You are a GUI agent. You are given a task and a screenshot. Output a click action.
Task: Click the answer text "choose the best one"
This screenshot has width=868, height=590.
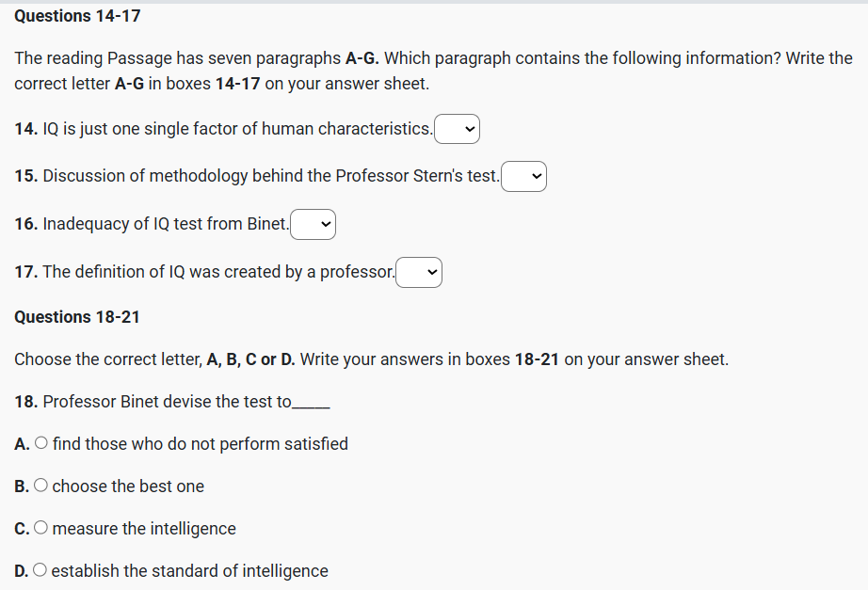(x=128, y=486)
